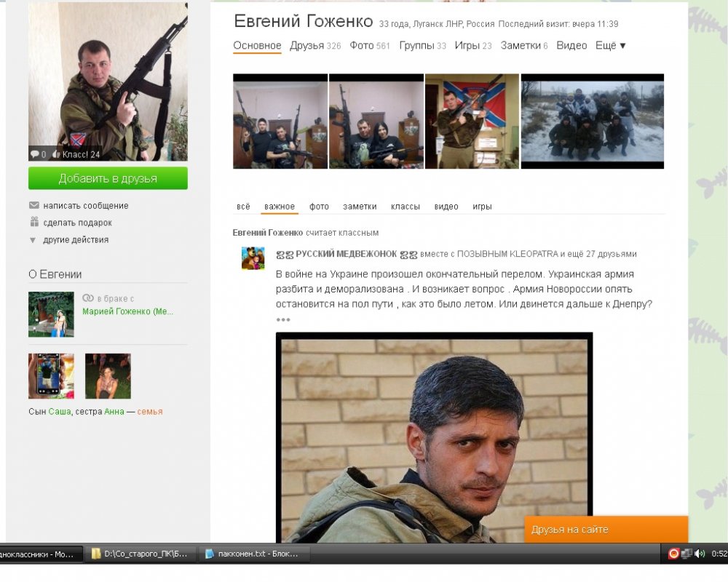728x582 pixels.
Task: Click ПОЗЫВНЫМ KLEOPATRA link
Action: click(507, 254)
